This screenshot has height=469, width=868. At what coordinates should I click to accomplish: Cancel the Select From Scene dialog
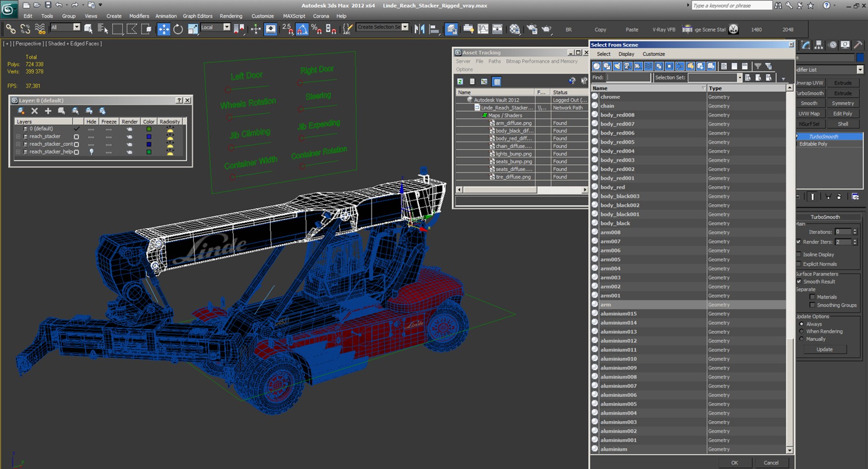771,463
